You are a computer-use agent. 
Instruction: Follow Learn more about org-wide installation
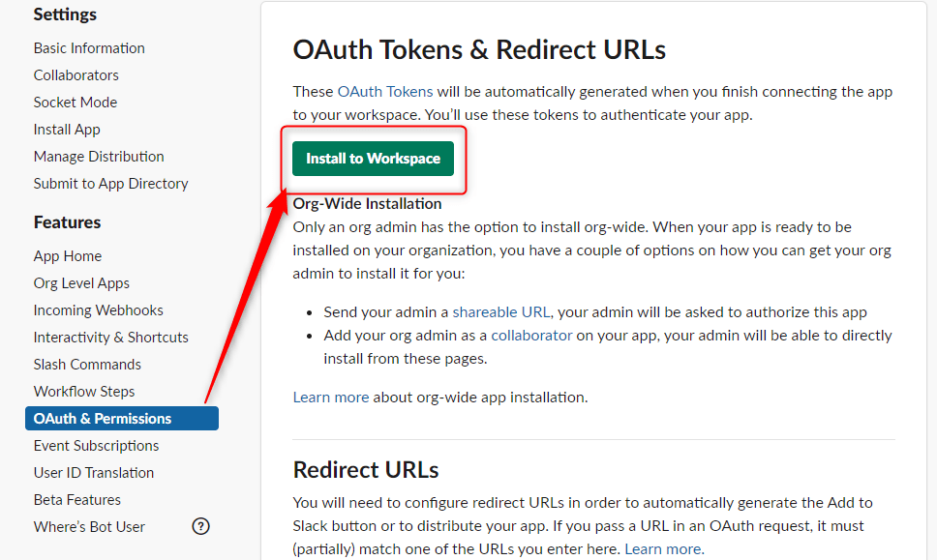coord(330,397)
